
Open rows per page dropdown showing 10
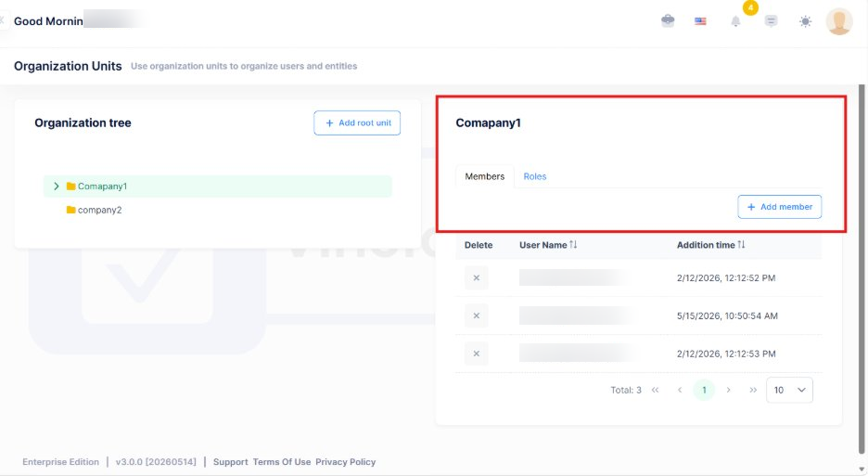tap(789, 390)
